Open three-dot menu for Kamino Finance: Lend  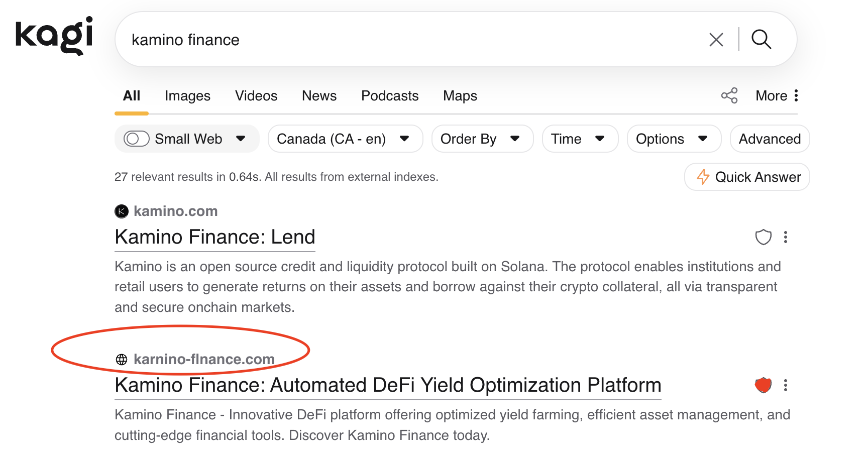coord(786,237)
